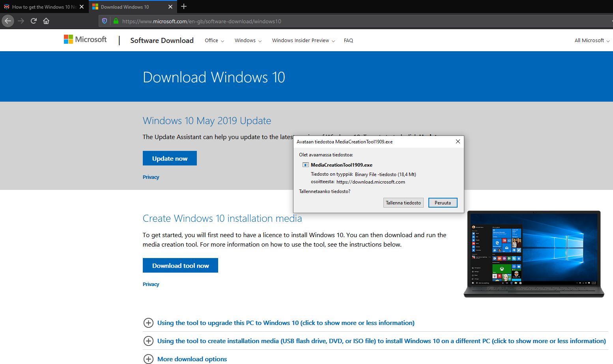
Task: Open a new browser tab
Action: point(184,6)
